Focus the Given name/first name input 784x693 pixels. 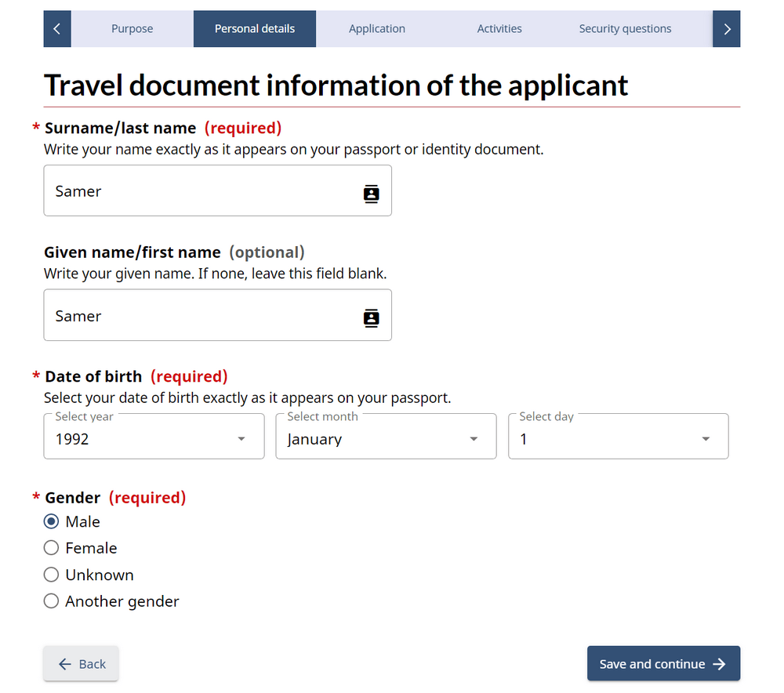pyautogui.click(x=196, y=316)
